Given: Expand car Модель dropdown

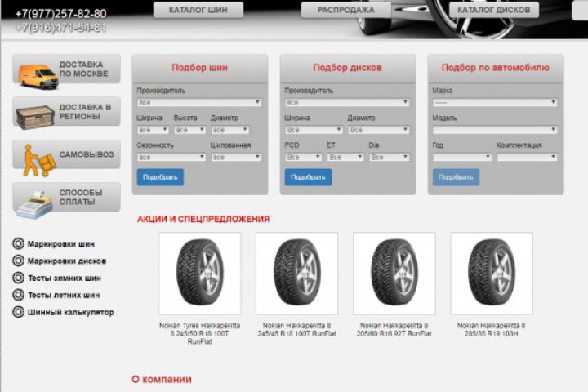Looking at the screenshot, I should [x=495, y=130].
